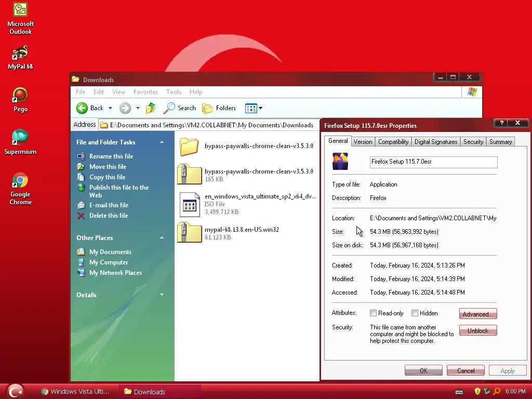Screen dimensions: 532x399
Task: Select the Windows Vista ISO file icon
Action: (190, 205)
